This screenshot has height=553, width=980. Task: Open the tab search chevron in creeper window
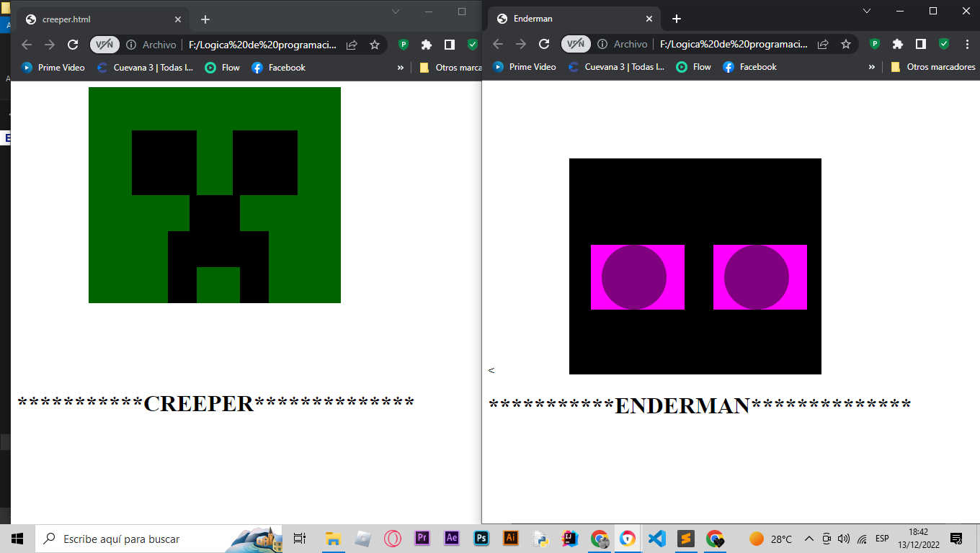point(396,12)
